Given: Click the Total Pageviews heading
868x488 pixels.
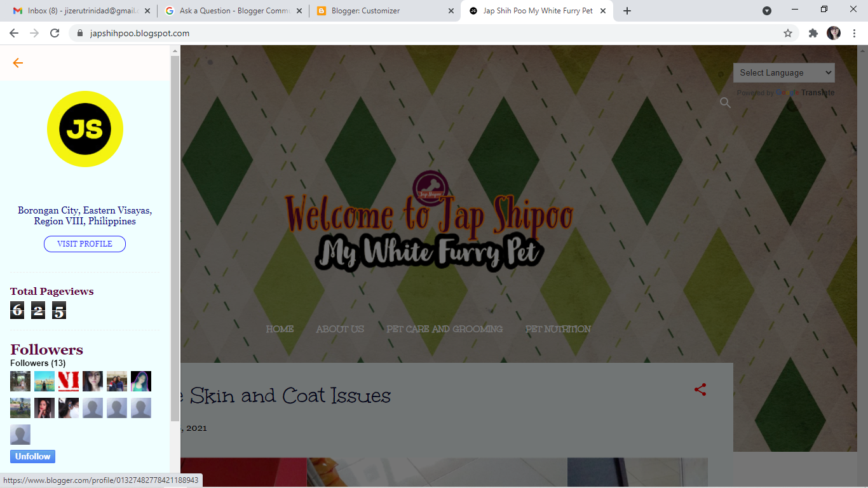Looking at the screenshot, I should 52,292.
